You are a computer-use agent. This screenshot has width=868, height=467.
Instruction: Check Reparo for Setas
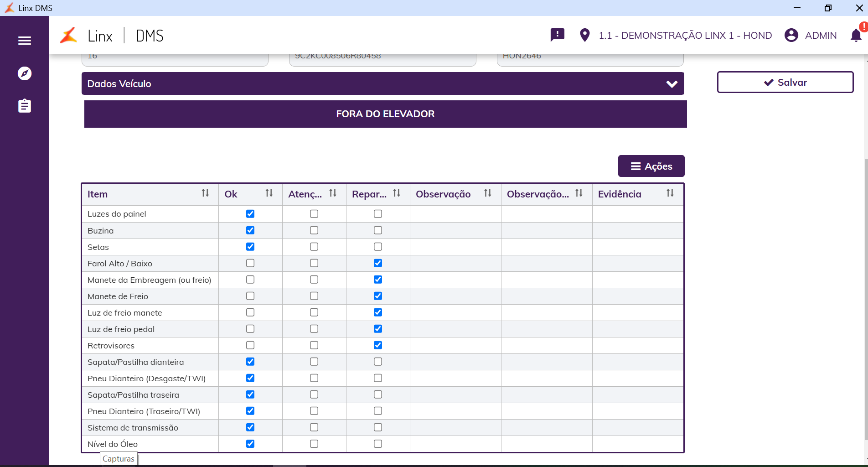pyautogui.click(x=378, y=247)
